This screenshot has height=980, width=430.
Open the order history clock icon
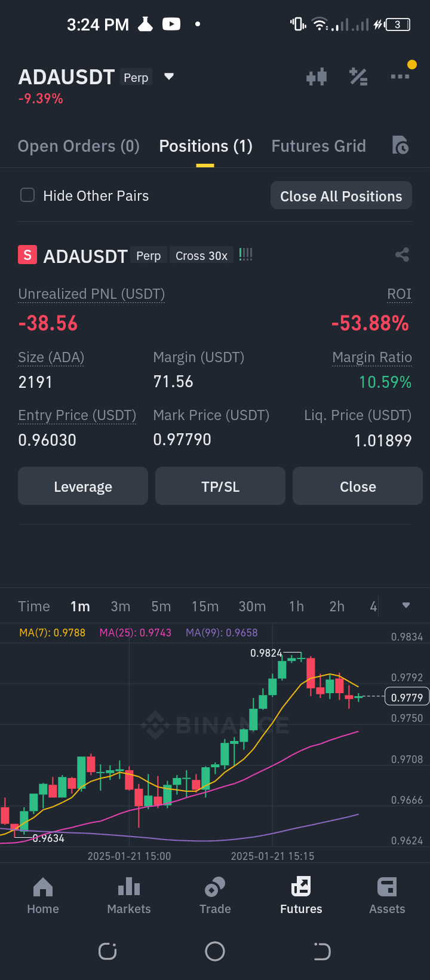pos(400,145)
